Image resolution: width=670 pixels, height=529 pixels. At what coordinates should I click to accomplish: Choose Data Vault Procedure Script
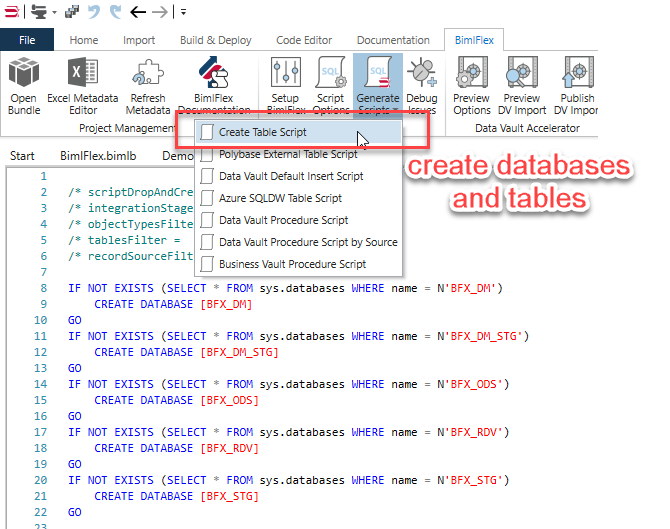click(298, 220)
